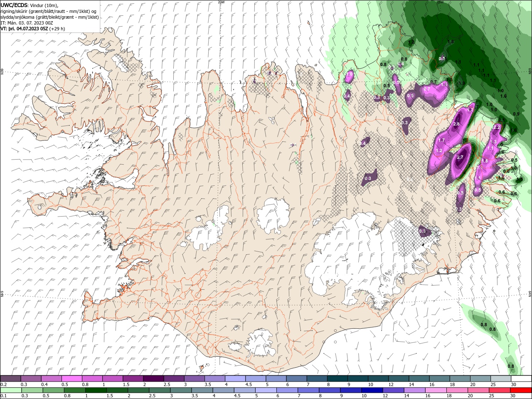Click the 1.6 rainfall value offshore

tap(514, 131)
